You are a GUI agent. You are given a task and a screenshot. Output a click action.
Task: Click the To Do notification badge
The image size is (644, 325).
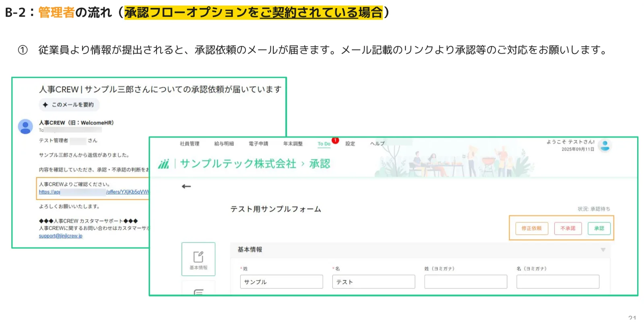coord(335,140)
